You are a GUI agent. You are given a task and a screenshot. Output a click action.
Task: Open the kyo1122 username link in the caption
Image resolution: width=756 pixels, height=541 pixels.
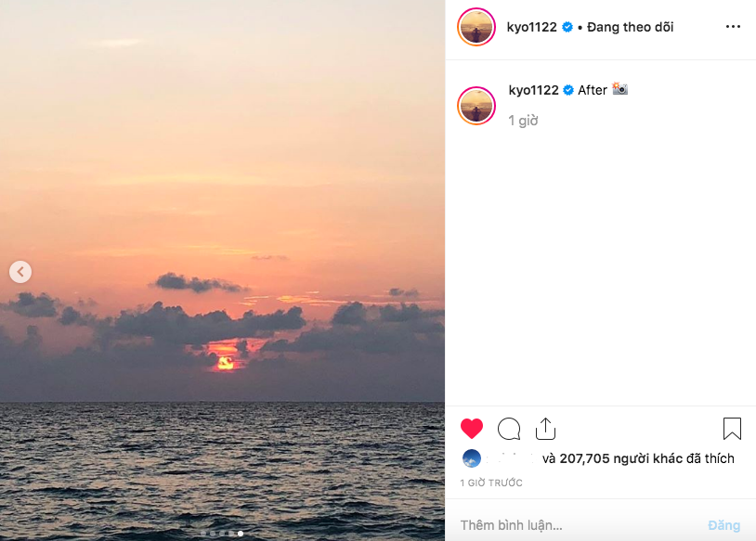pos(533,90)
